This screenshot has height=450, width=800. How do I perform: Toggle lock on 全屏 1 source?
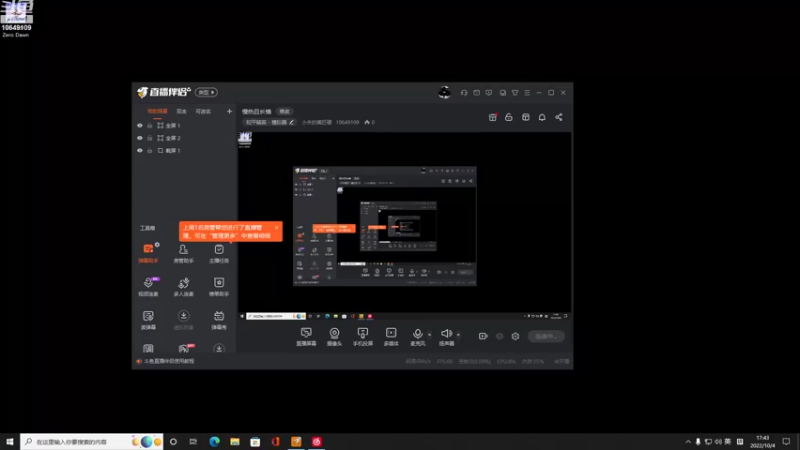tap(149, 126)
